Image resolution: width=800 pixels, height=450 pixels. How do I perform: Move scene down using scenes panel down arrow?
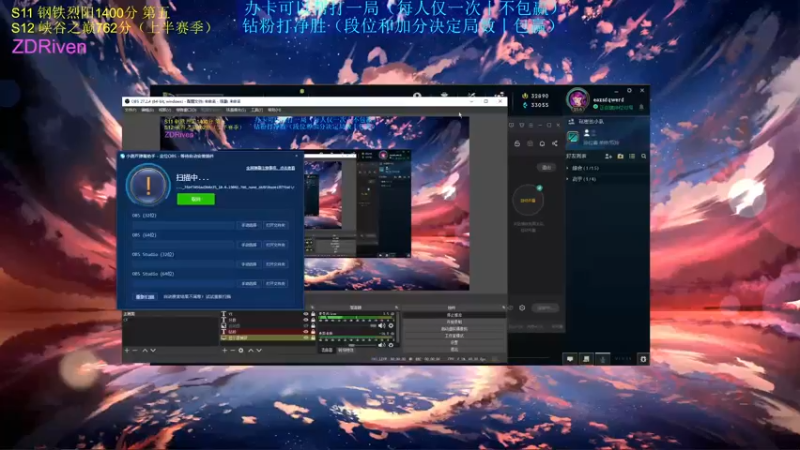(x=153, y=351)
